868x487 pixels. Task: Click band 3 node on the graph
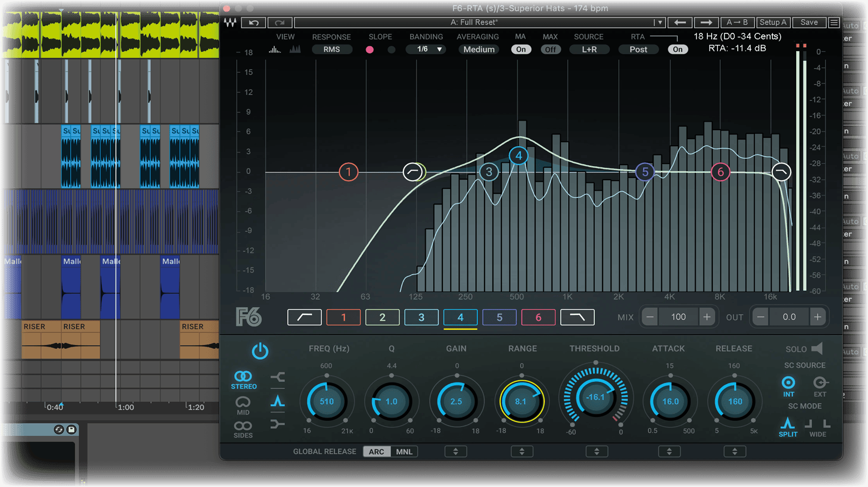[489, 172]
